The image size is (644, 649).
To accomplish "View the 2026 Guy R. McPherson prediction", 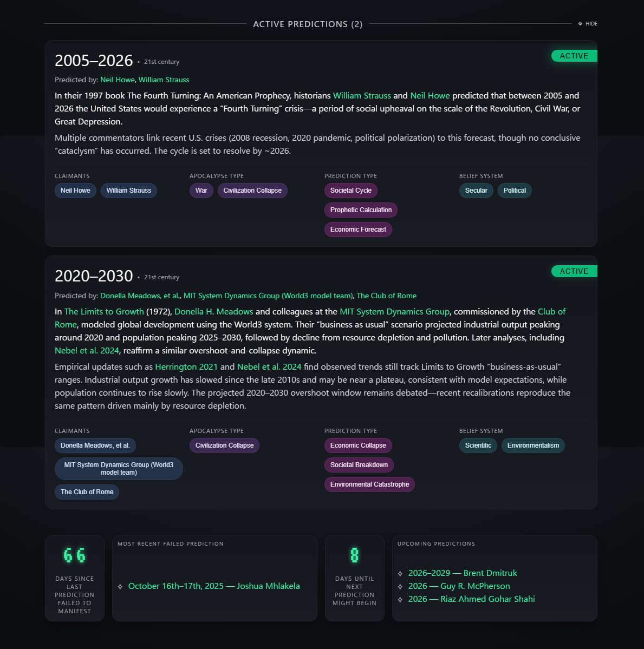I will [x=459, y=586].
